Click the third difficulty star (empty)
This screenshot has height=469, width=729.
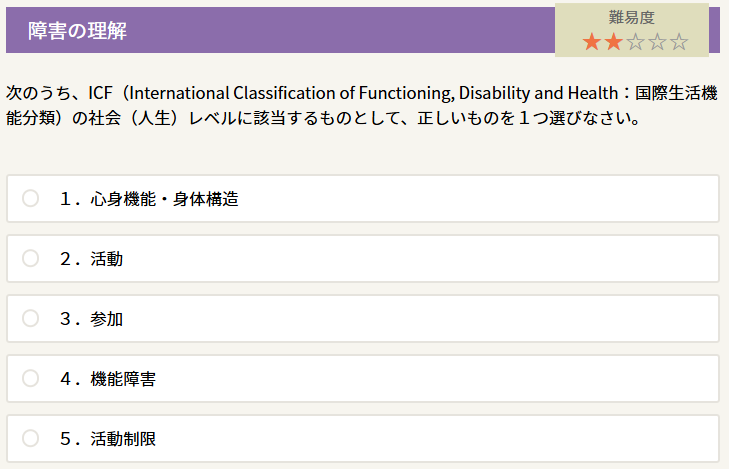coord(636,42)
